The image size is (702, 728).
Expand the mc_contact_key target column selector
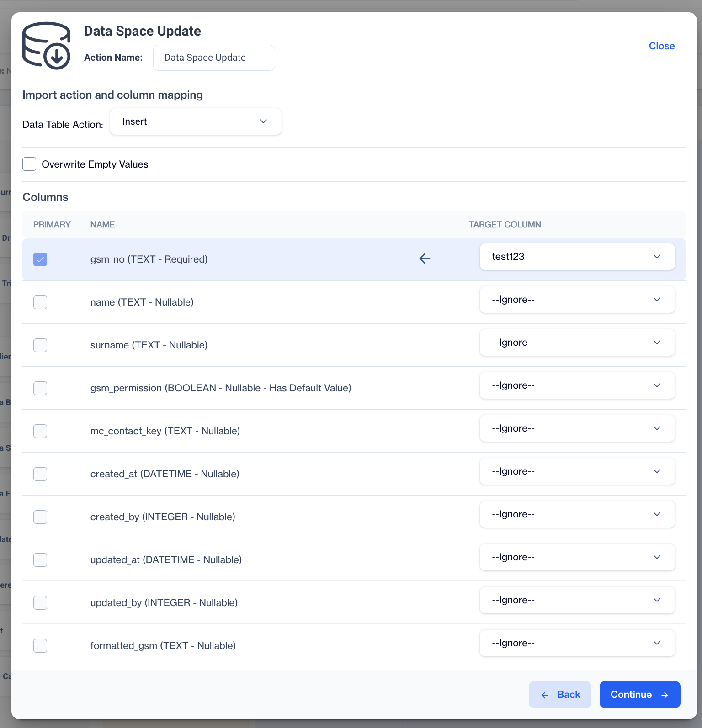[x=577, y=428]
